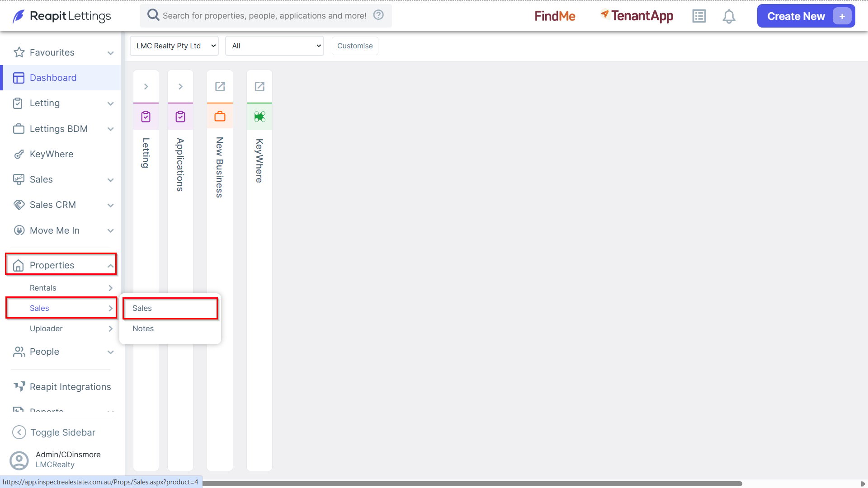This screenshot has height=488, width=868.
Task: Click the Letting clipboard icon in the panel column
Action: (x=146, y=117)
